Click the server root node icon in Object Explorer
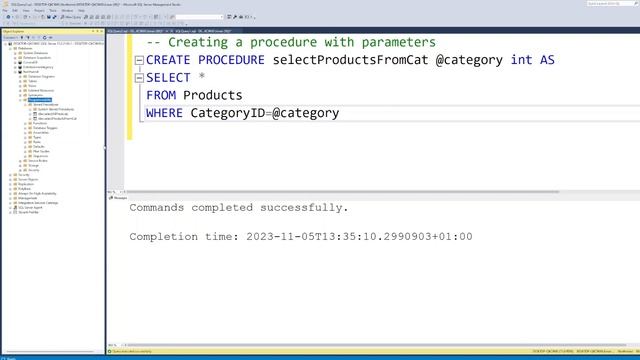Image resolution: width=640 pixels, height=360 pixels. click(x=10, y=44)
